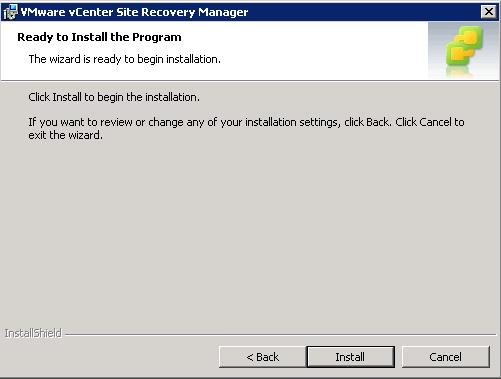Click the installer icon in the title bar
Image resolution: width=501 pixels, height=379 pixels.
(x=10, y=12)
